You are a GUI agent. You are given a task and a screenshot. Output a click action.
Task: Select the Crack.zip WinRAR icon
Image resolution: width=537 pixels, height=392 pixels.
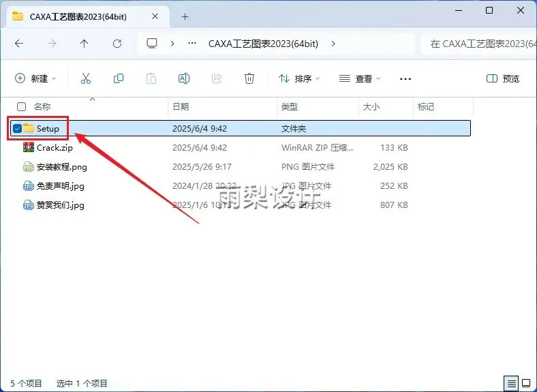pyautogui.click(x=29, y=147)
